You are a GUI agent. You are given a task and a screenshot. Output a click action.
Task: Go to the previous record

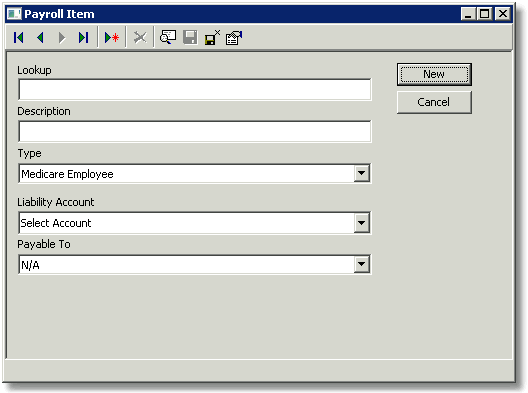tap(40, 37)
